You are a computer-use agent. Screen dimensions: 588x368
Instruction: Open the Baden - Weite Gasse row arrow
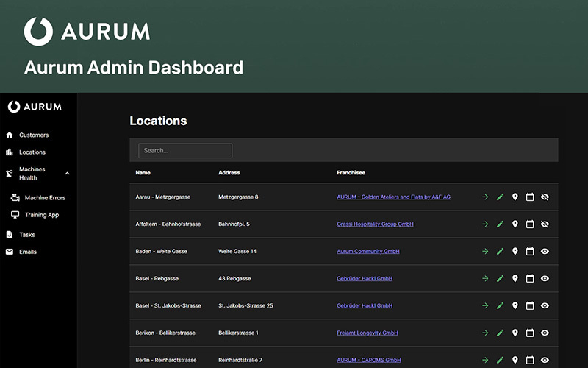485,251
